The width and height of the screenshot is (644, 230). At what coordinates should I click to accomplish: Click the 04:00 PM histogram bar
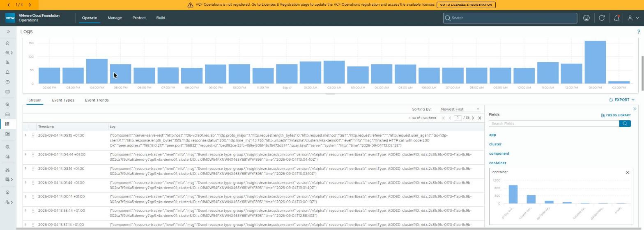pos(97,71)
